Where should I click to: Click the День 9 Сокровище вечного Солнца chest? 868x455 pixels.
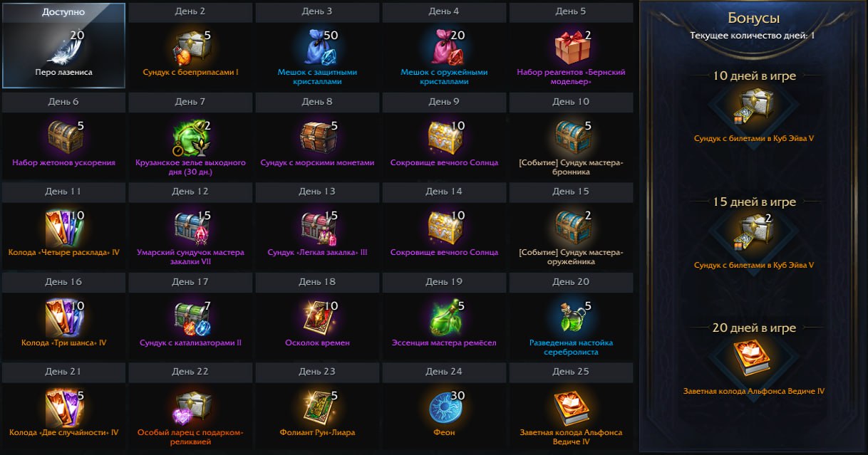click(x=443, y=137)
